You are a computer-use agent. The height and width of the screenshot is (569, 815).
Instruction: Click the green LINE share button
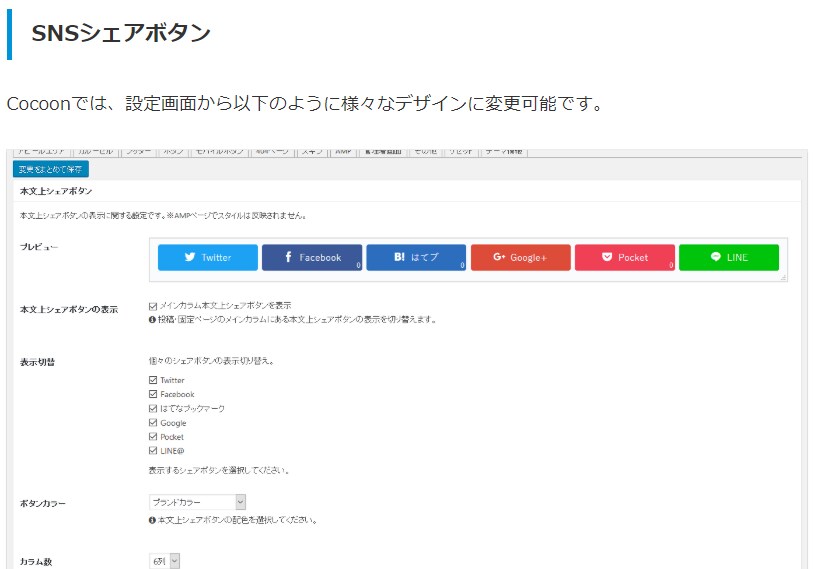[729, 257]
